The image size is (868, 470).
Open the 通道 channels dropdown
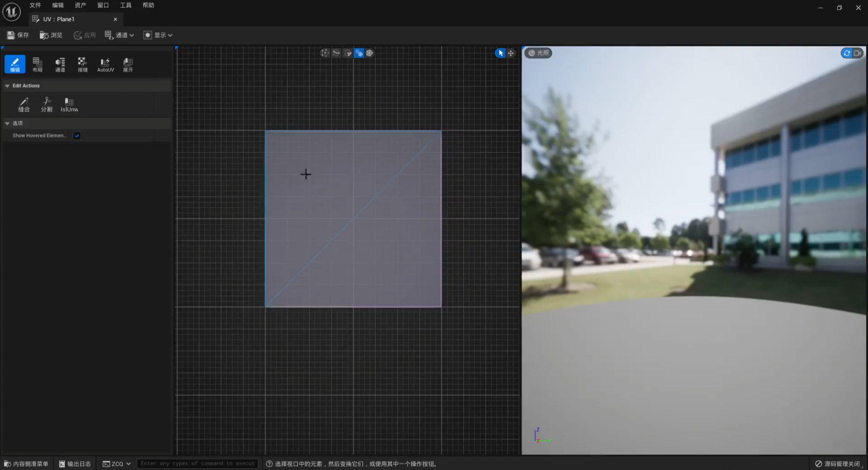point(120,35)
